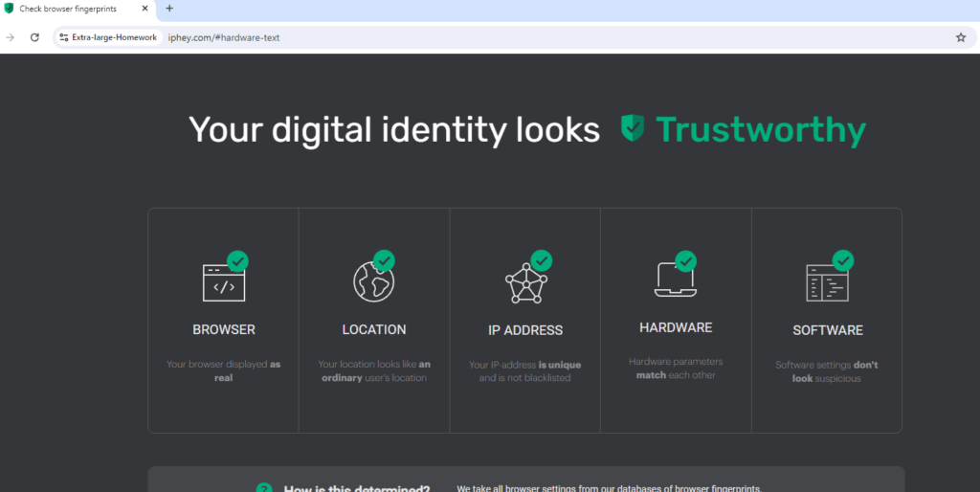Bookmark this page with the star icon

(x=960, y=37)
